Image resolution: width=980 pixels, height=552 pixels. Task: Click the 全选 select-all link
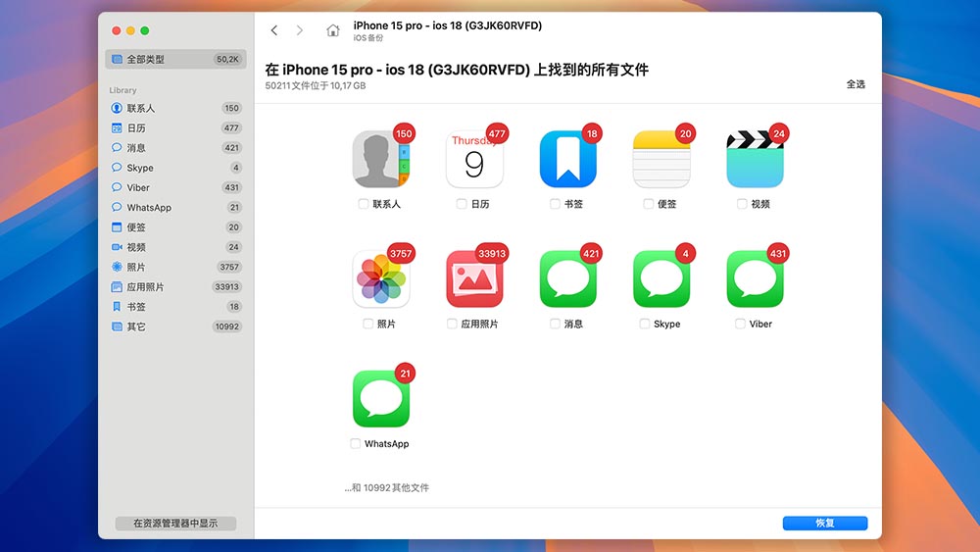point(856,84)
